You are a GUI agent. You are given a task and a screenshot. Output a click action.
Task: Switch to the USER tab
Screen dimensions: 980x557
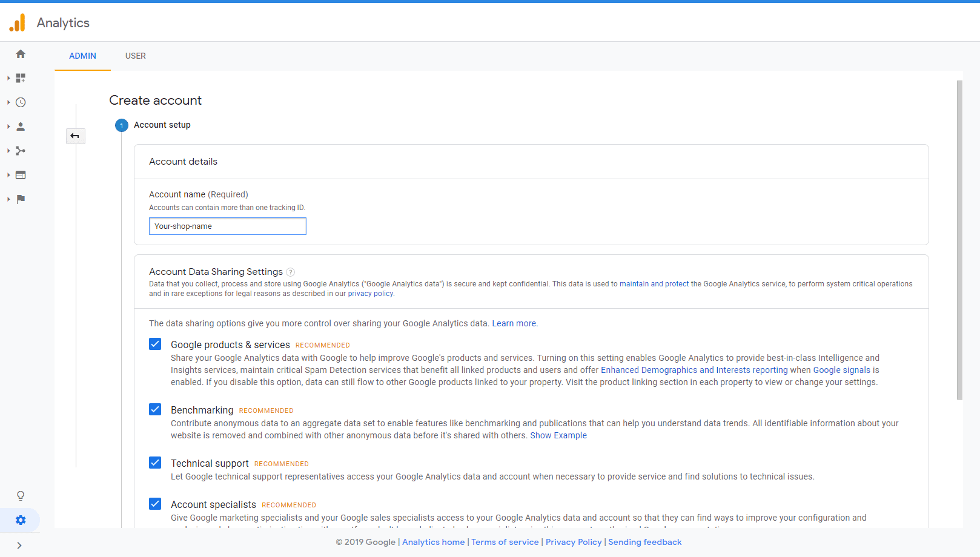click(135, 56)
